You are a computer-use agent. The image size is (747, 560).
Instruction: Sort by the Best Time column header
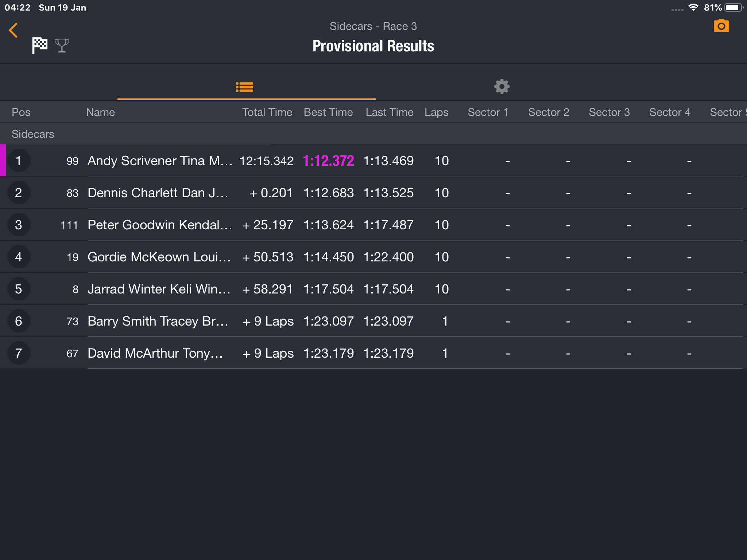328,112
